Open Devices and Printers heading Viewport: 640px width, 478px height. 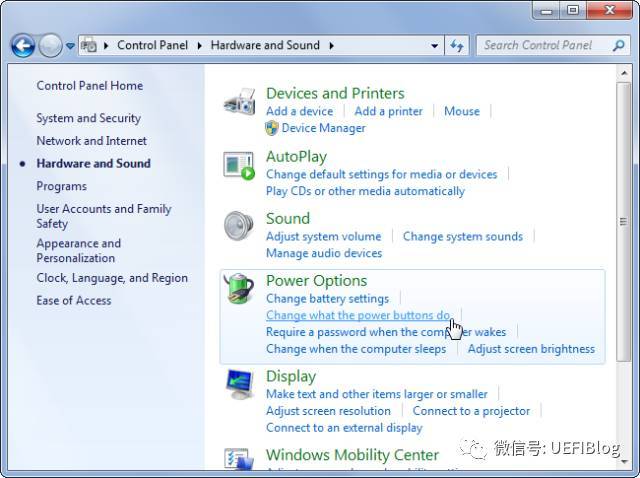coord(335,93)
